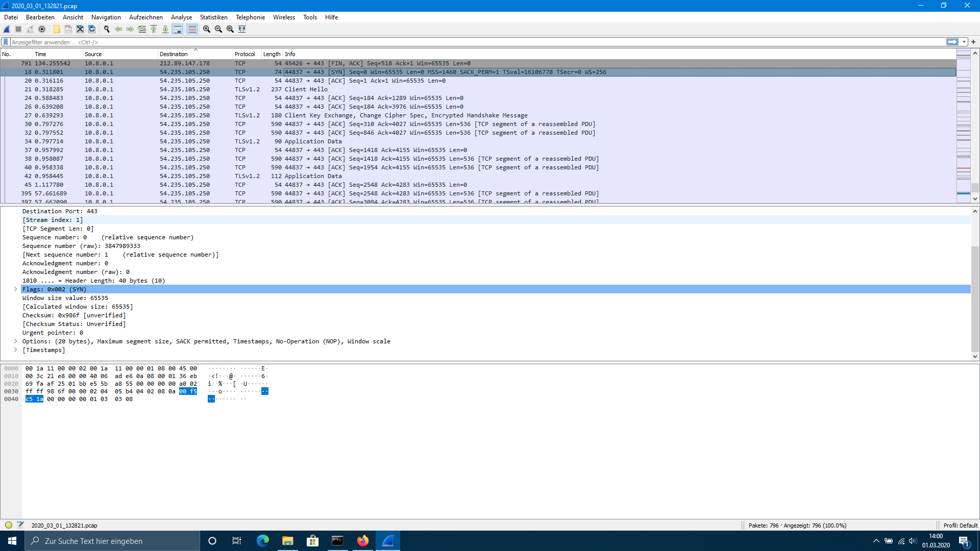Viewport: 980px width, 551px height.
Task: Start capture with the shark fin icon
Action: (7, 29)
